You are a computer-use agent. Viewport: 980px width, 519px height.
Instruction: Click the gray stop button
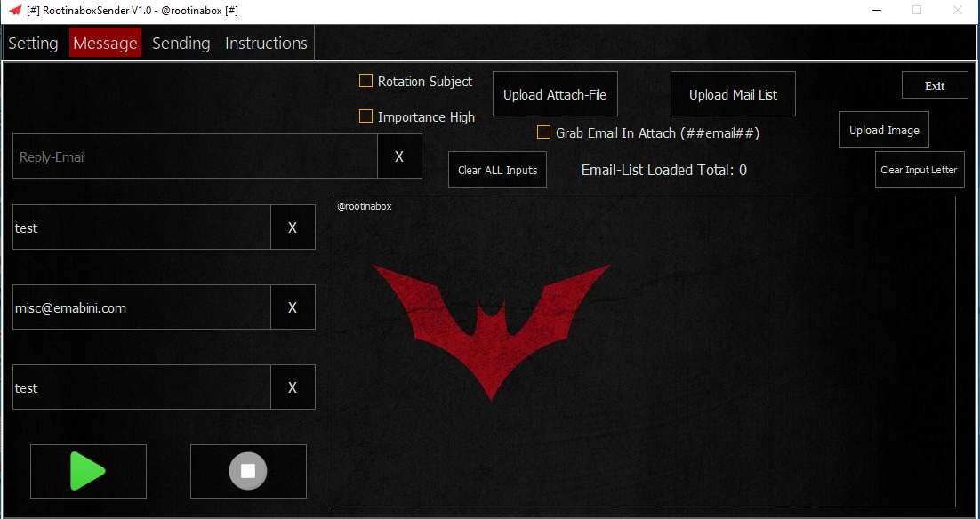click(248, 471)
